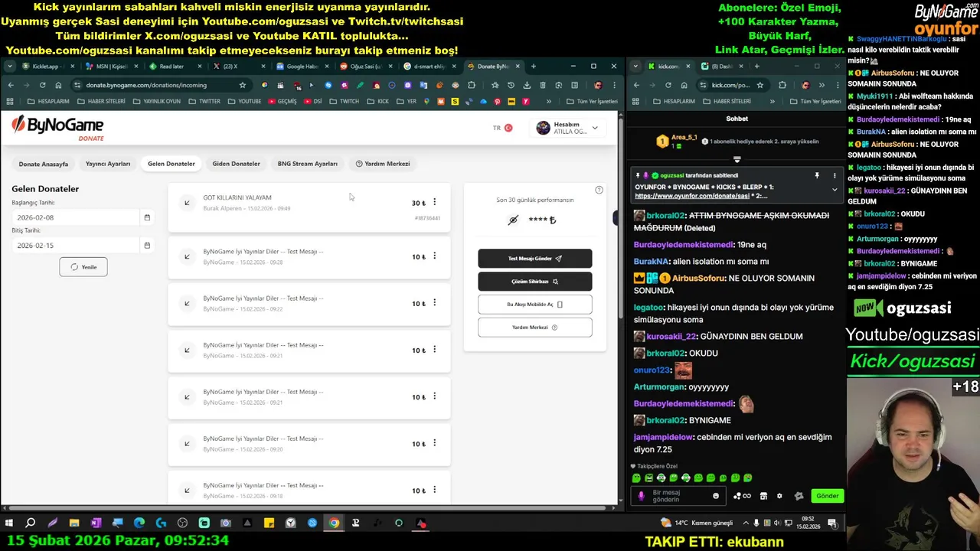
Task: Open the Kick channel points icon
Action: (x=742, y=496)
